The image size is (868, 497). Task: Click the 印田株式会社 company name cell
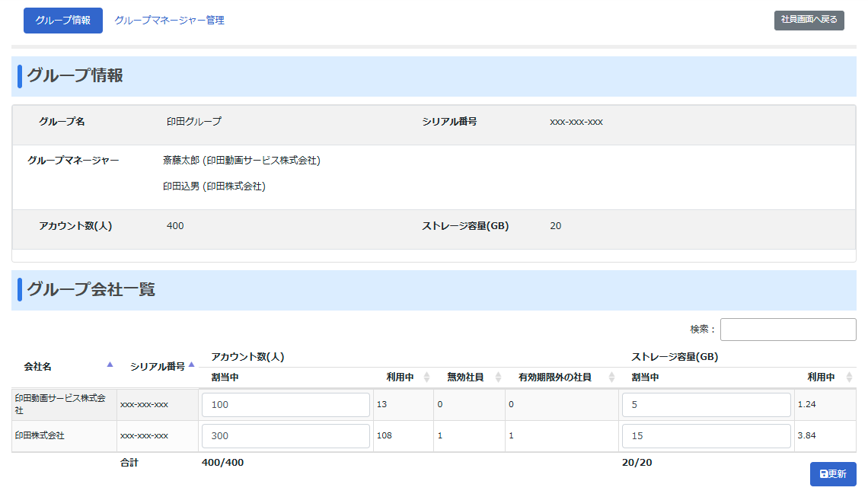click(40, 436)
